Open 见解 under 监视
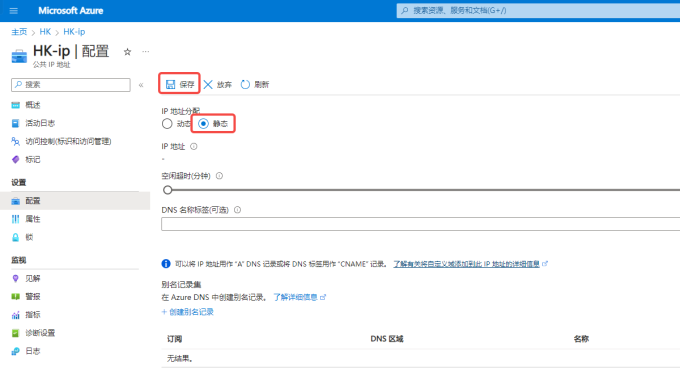This screenshot has height=368, width=680. tap(33, 278)
